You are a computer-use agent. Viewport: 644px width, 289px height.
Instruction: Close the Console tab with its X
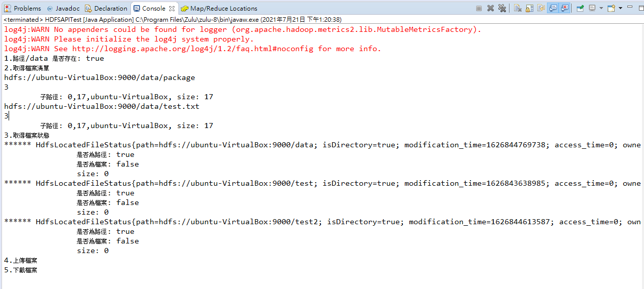click(172, 8)
